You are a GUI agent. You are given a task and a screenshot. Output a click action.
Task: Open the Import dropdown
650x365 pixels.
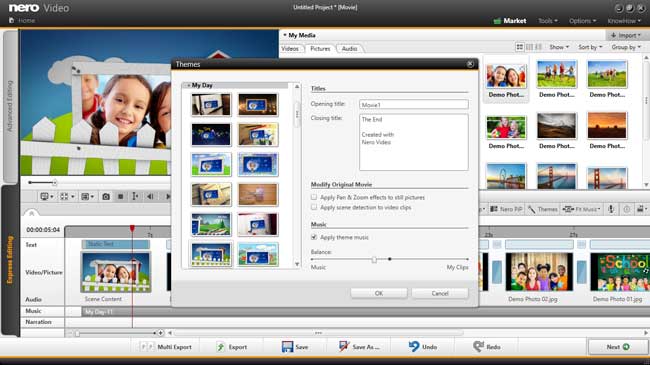click(x=626, y=35)
